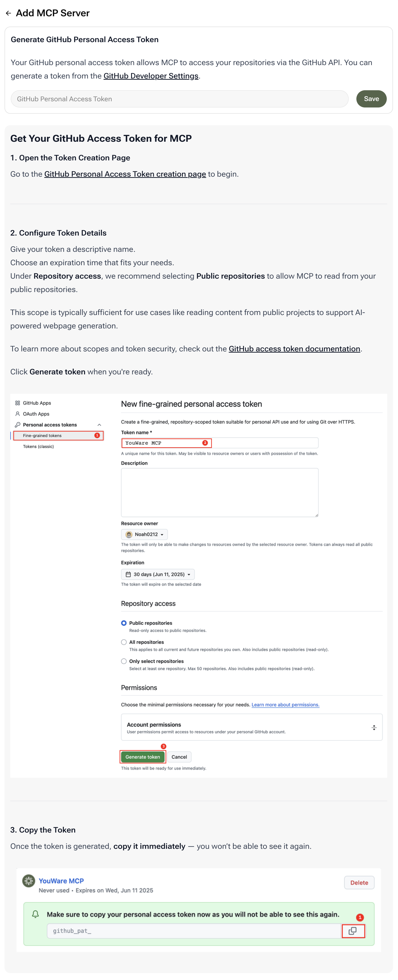Switch to Tokens (classic) in the sidebar
The image size is (398, 980).
(x=39, y=446)
